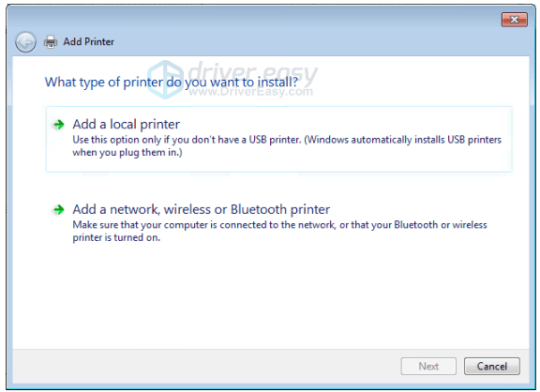Click the blank white area below the options

point(271,296)
